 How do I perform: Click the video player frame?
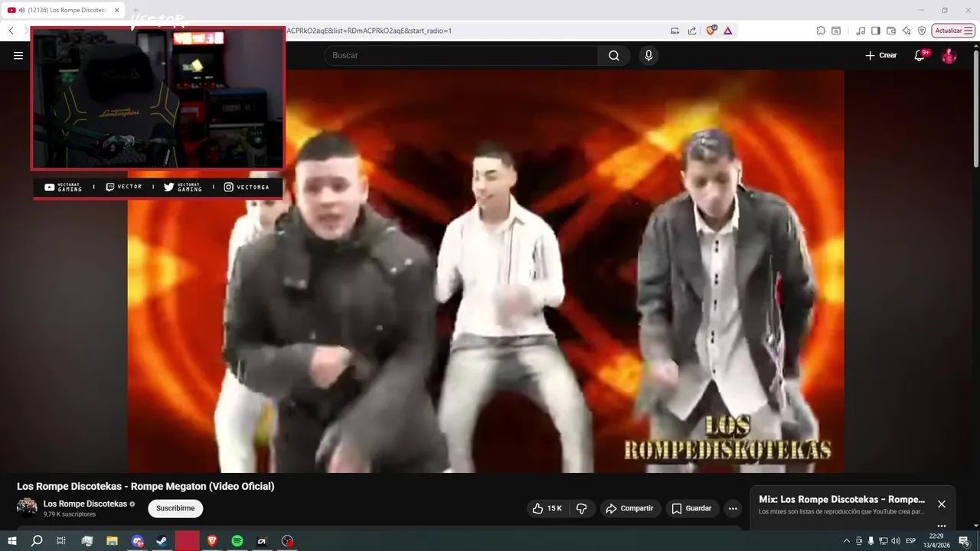pos(485,271)
